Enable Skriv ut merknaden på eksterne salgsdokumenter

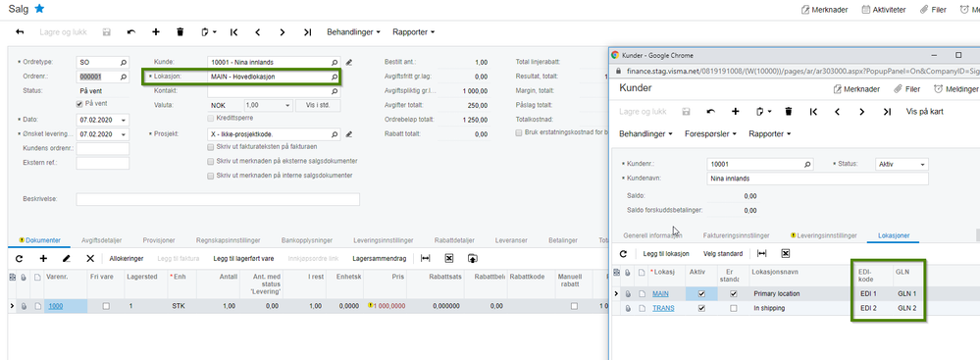(x=211, y=161)
